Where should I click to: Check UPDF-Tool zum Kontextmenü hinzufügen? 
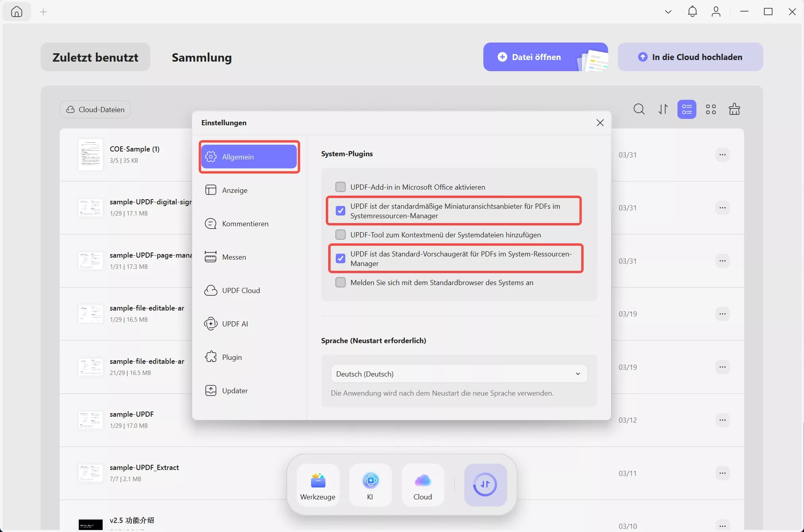point(341,235)
